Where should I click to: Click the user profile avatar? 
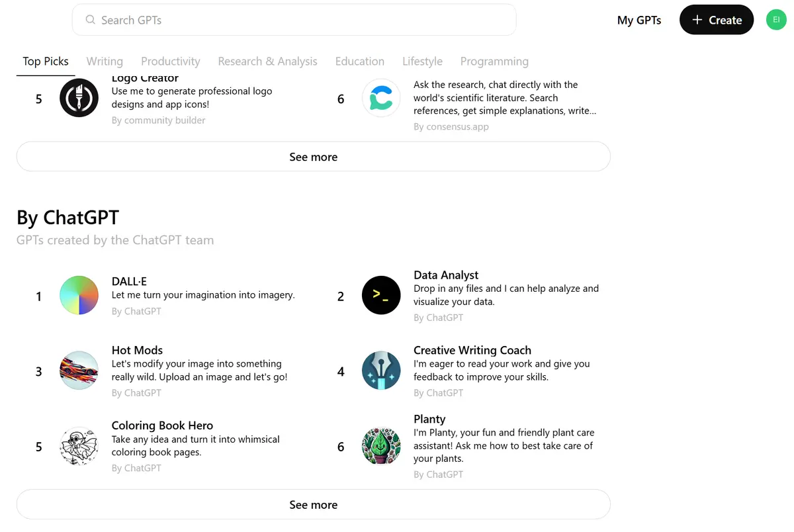click(x=775, y=20)
